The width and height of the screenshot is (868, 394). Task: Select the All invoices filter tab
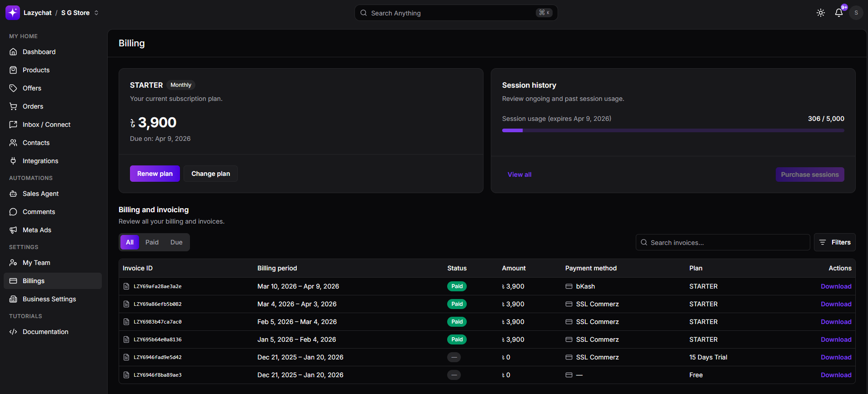[x=130, y=242]
